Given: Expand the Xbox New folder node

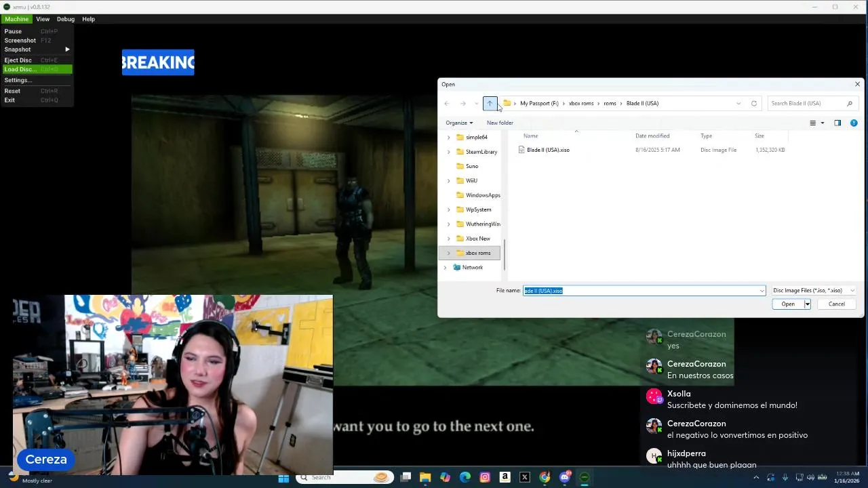Looking at the screenshot, I should 448,239.
